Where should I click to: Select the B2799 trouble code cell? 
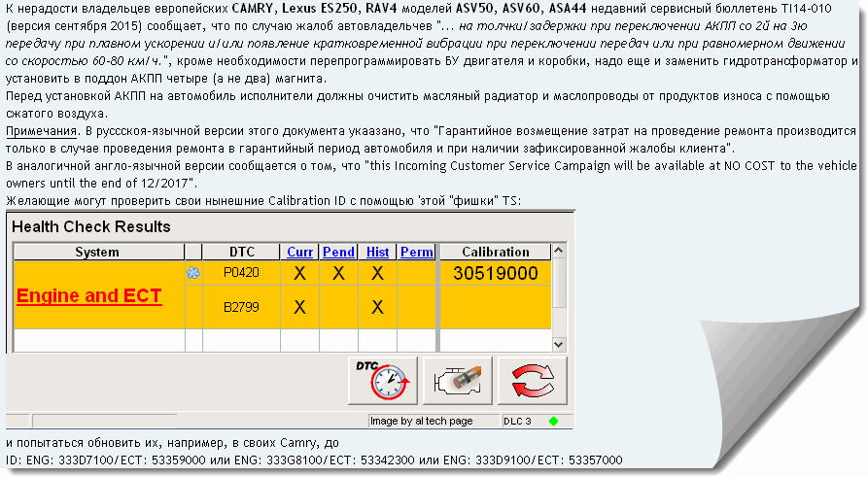[241, 307]
